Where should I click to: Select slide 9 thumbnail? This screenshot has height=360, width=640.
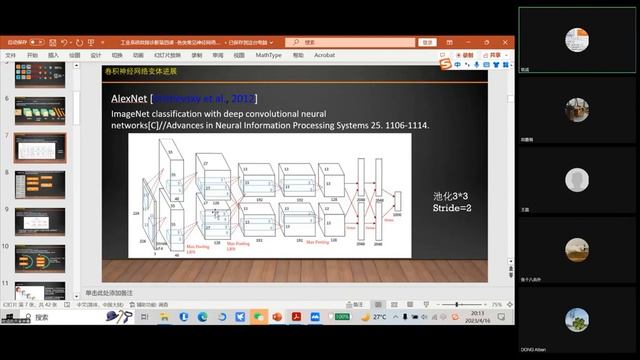[x=40, y=222]
